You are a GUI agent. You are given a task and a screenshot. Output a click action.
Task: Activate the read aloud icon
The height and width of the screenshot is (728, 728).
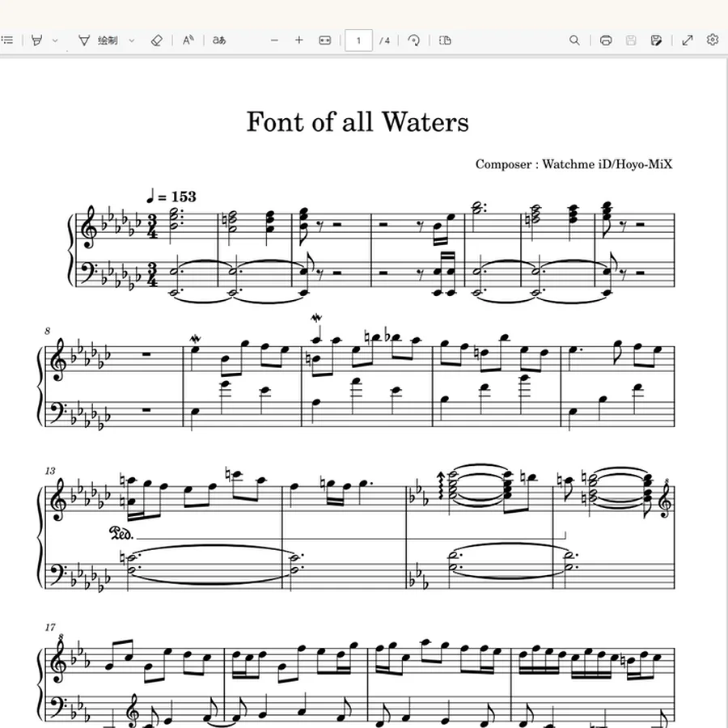pos(188,40)
